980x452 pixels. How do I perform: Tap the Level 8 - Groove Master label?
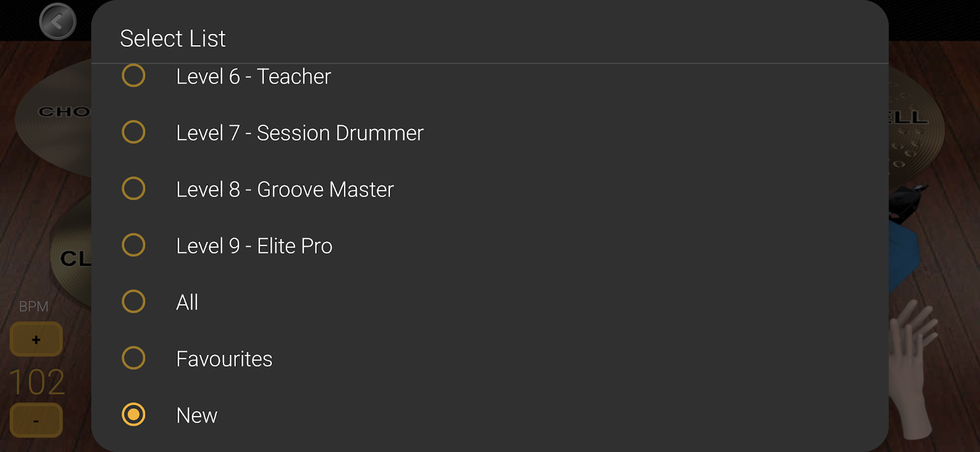[x=285, y=189]
